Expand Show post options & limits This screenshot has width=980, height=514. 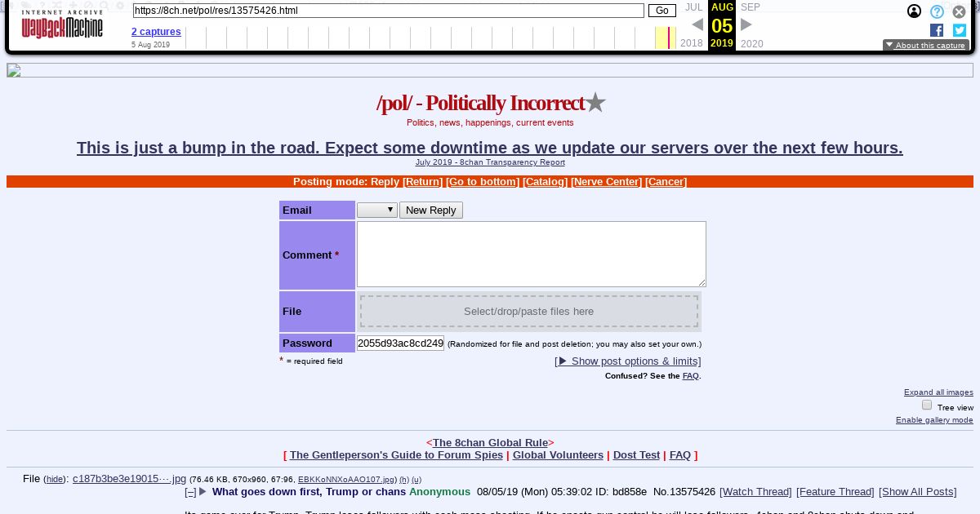coord(628,361)
